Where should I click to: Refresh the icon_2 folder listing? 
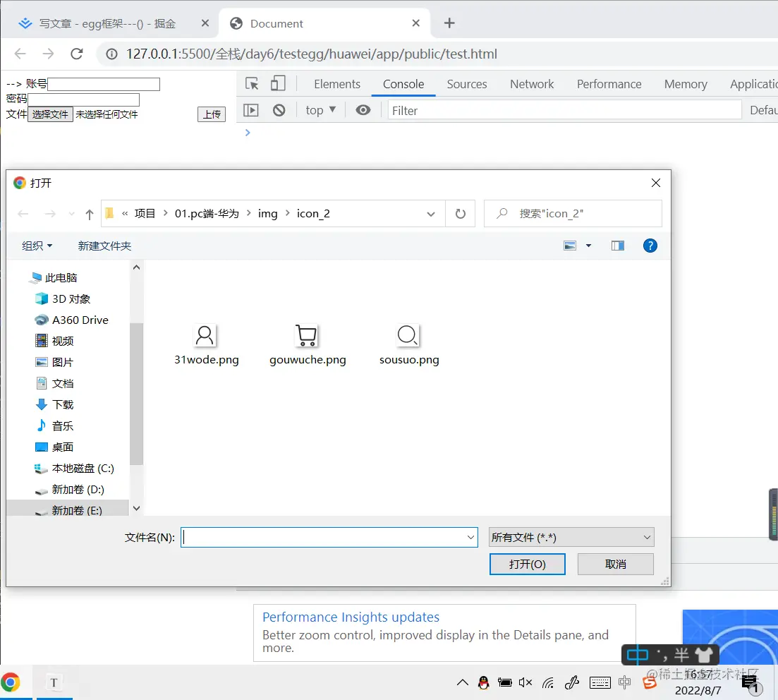point(461,214)
